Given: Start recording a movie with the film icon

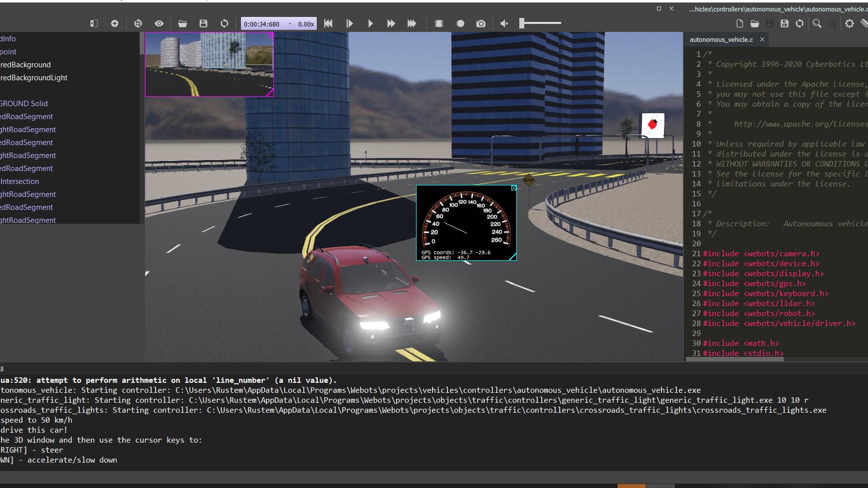Looking at the screenshot, I should pyautogui.click(x=439, y=23).
